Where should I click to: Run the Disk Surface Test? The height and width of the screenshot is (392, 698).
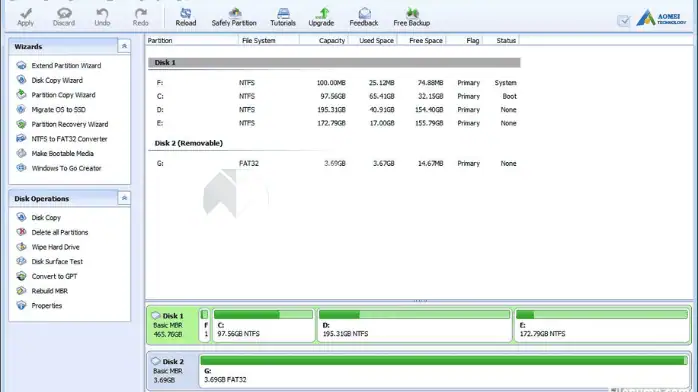tap(57, 262)
